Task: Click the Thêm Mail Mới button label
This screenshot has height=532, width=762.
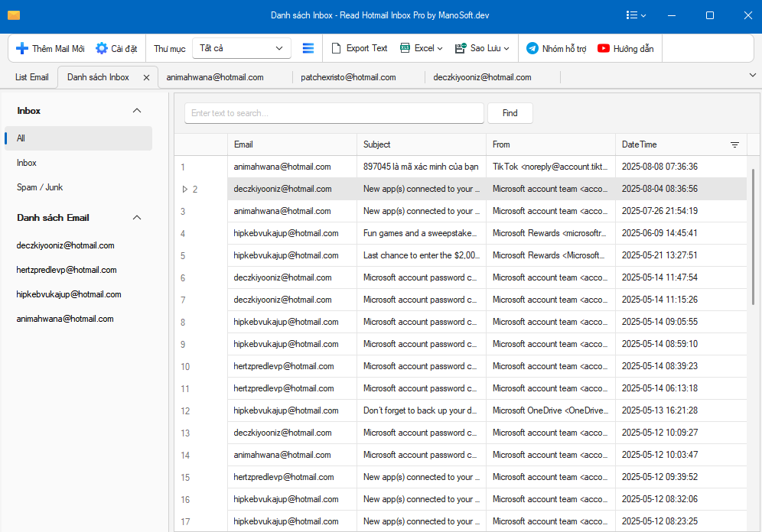Action: [x=58, y=49]
